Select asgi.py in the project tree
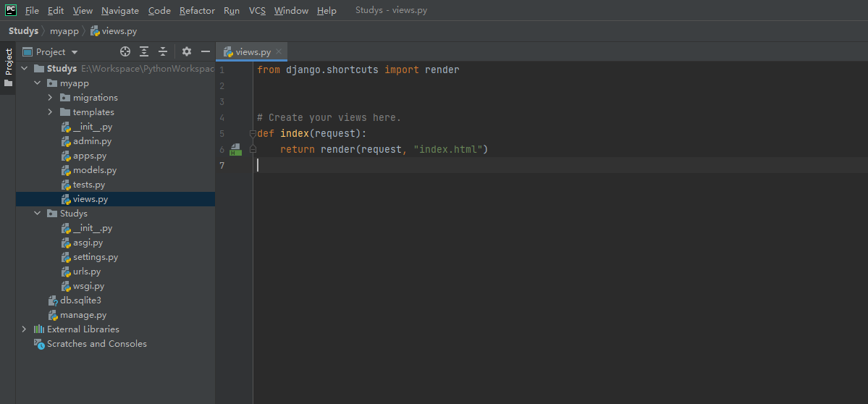Viewport: 868px width, 404px height. (x=81, y=243)
